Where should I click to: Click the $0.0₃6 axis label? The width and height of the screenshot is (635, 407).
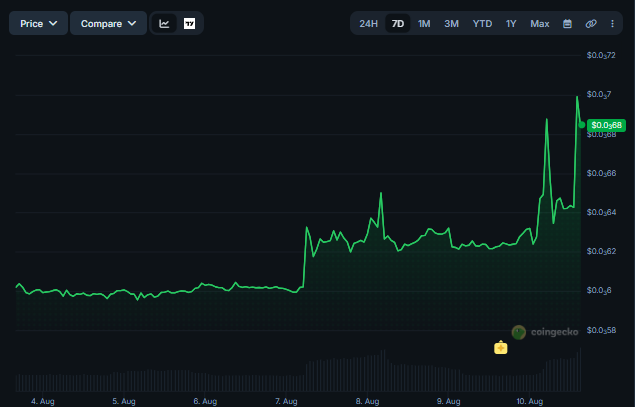point(599,290)
